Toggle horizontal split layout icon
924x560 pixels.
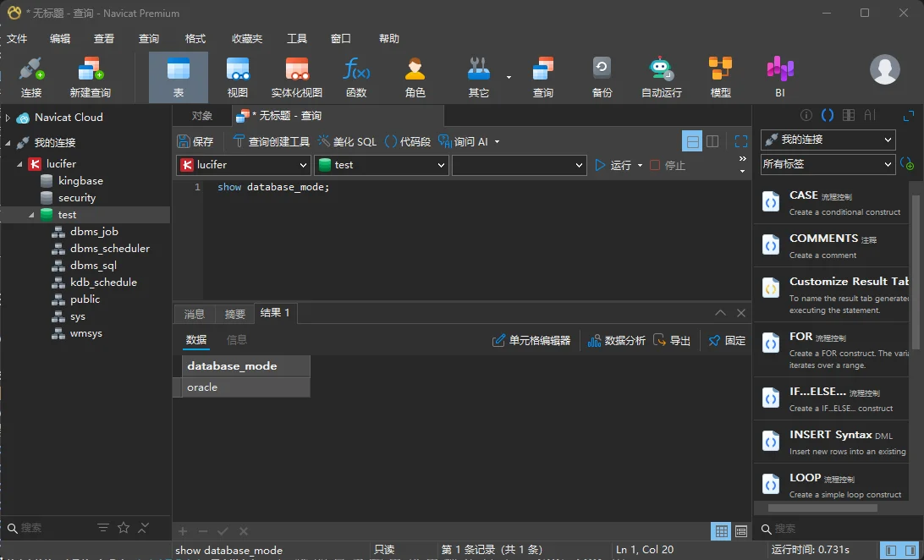[692, 141]
